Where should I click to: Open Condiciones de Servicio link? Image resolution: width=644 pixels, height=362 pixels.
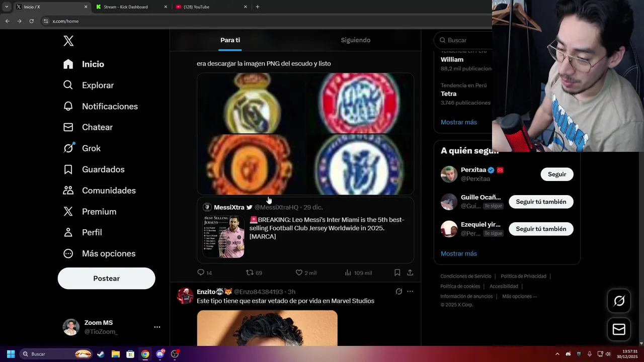(x=466, y=277)
